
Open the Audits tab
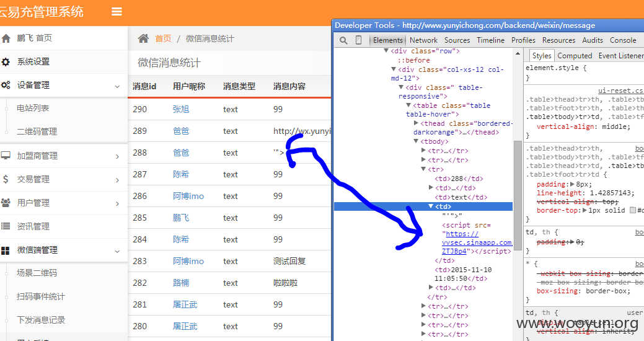click(x=593, y=40)
